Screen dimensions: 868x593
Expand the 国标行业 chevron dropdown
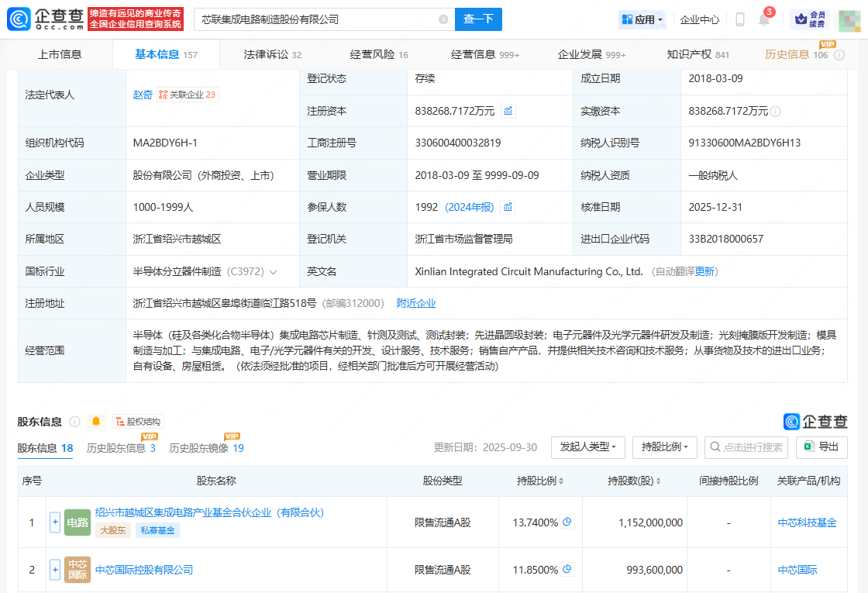click(273, 272)
